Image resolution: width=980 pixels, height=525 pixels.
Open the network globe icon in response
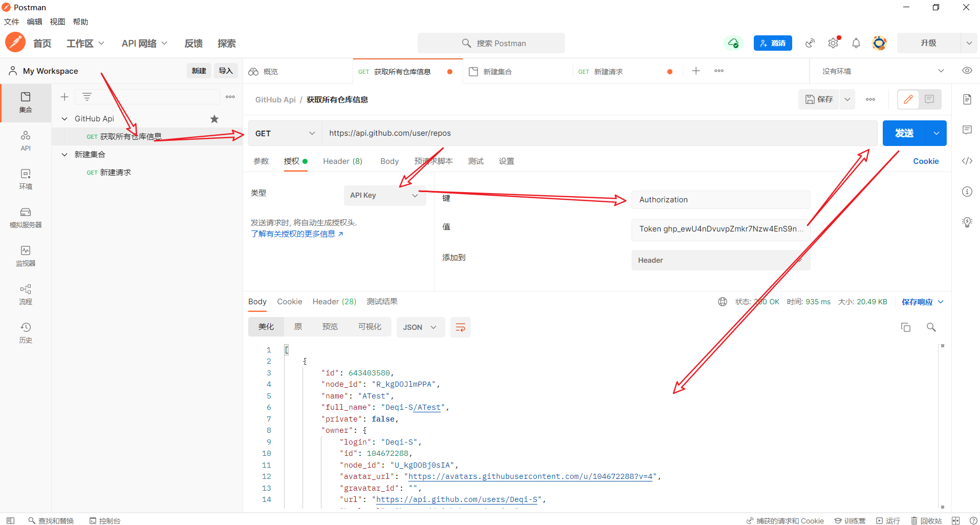pyautogui.click(x=722, y=302)
